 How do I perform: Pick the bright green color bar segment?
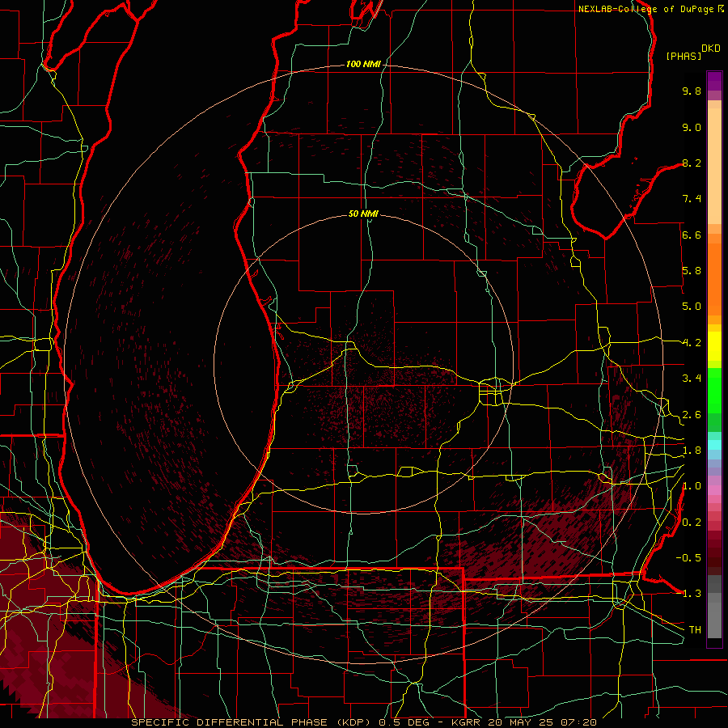(x=714, y=390)
